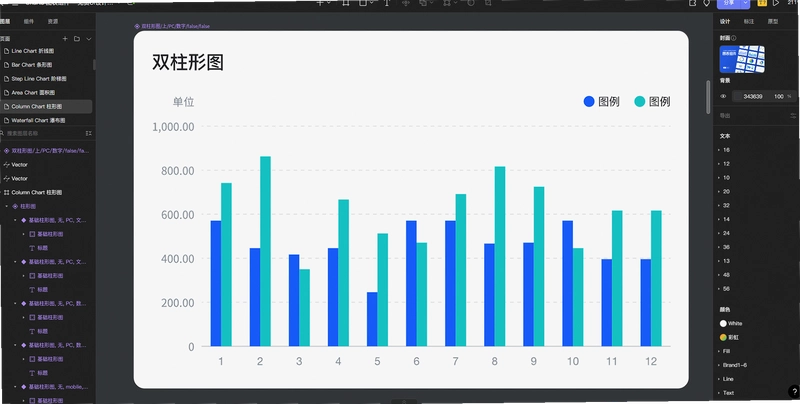
Task: Switch to the 标注 tab
Action: pyautogui.click(x=748, y=21)
